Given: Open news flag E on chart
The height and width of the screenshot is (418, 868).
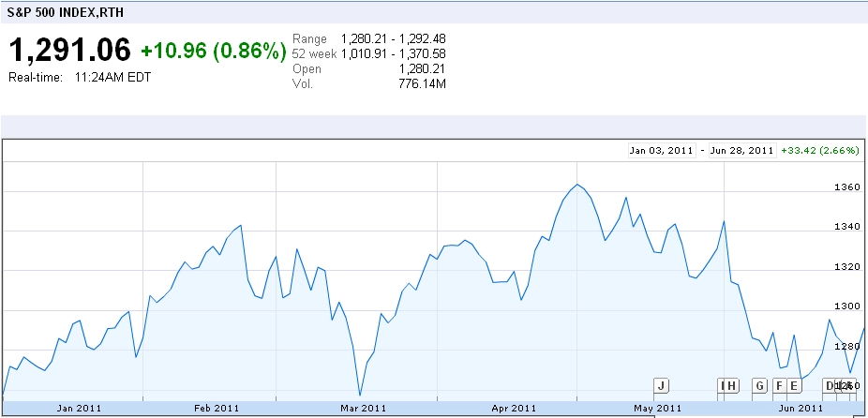Looking at the screenshot, I should click(794, 385).
